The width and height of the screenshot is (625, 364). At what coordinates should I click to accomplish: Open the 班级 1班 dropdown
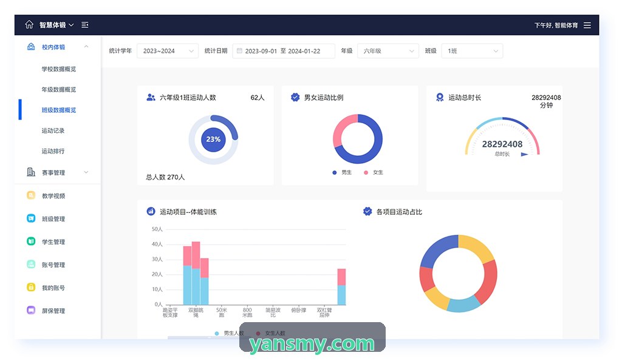472,51
